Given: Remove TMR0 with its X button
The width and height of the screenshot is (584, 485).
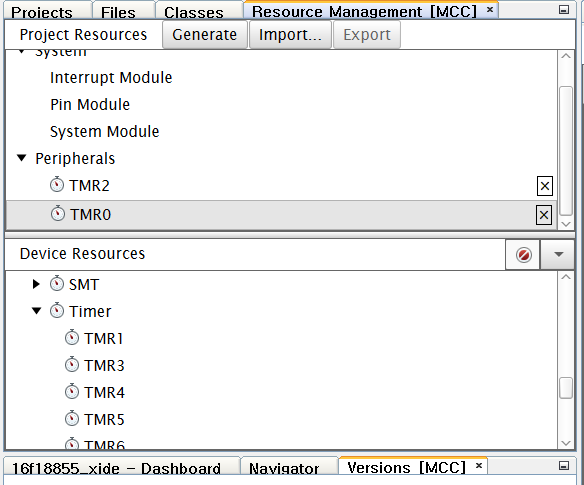Looking at the screenshot, I should [544, 215].
